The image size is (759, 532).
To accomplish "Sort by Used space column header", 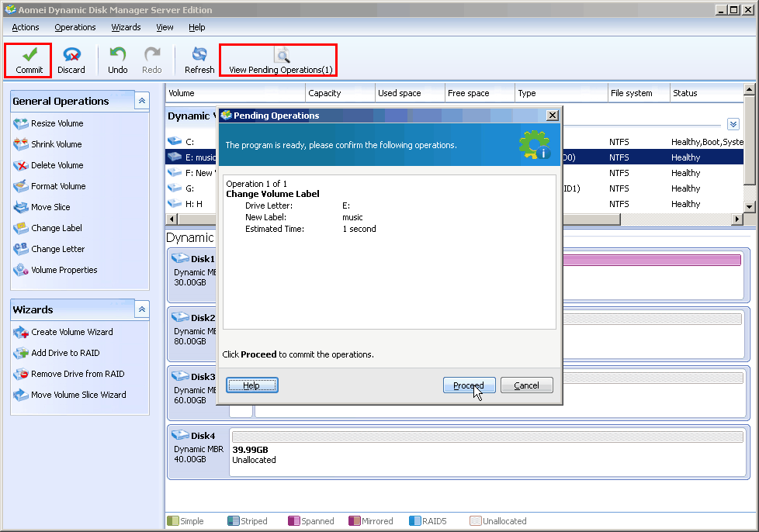I will click(410, 93).
